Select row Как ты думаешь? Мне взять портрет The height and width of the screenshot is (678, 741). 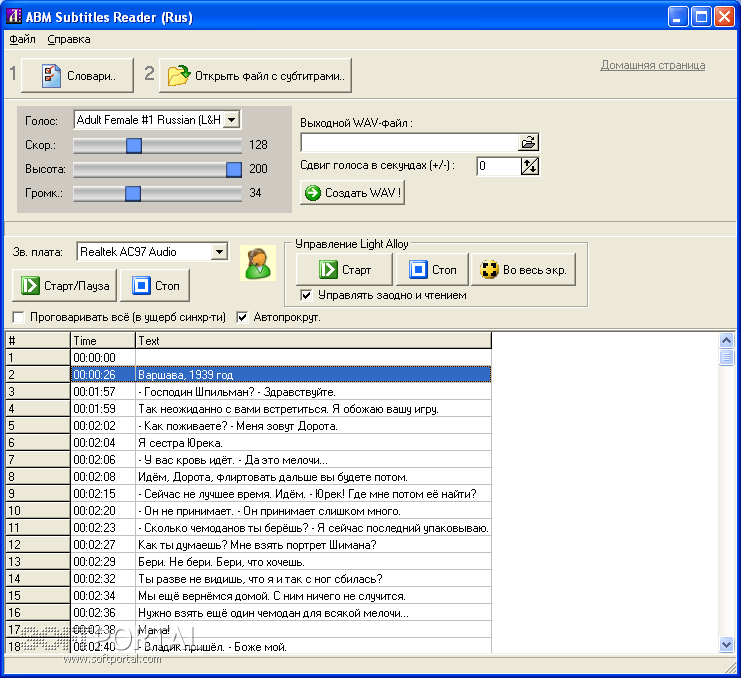(249, 545)
